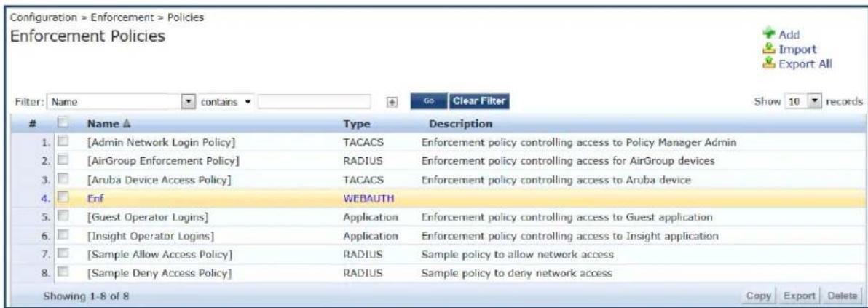Open [Admin Network Login Policy] entry
The width and height of the screenshot is (868, 308).
[161, 143]
